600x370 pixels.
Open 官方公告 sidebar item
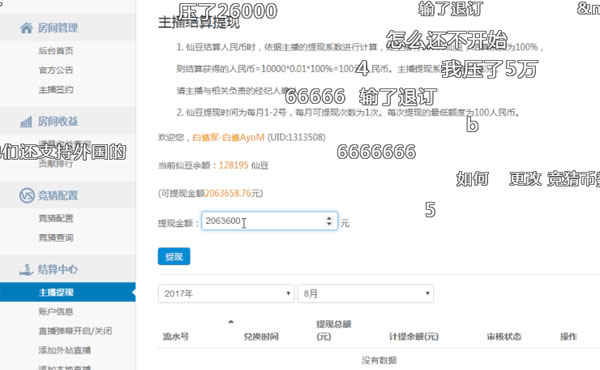point(56,70)
